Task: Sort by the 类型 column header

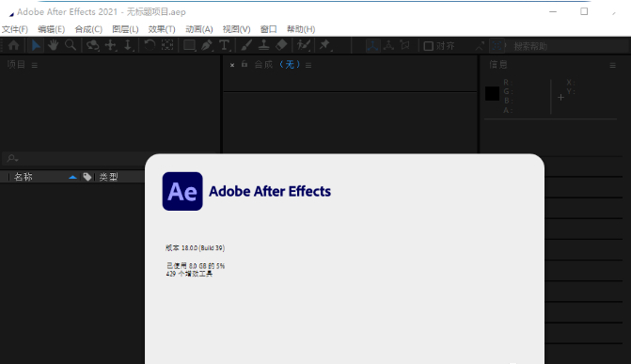Action: [x=108, y=177]
